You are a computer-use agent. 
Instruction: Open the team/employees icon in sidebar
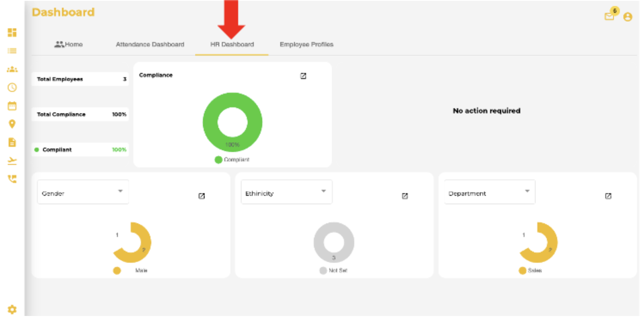[x=12, y=69]
